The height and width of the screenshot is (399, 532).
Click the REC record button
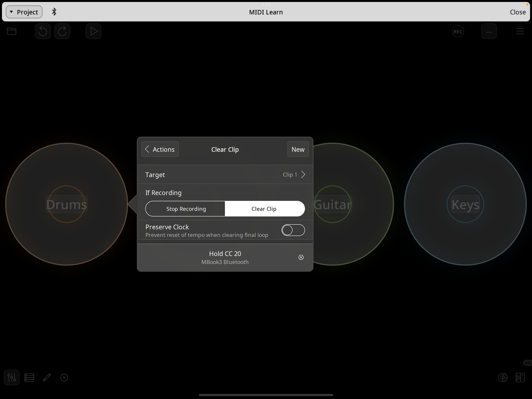point(458,32)
